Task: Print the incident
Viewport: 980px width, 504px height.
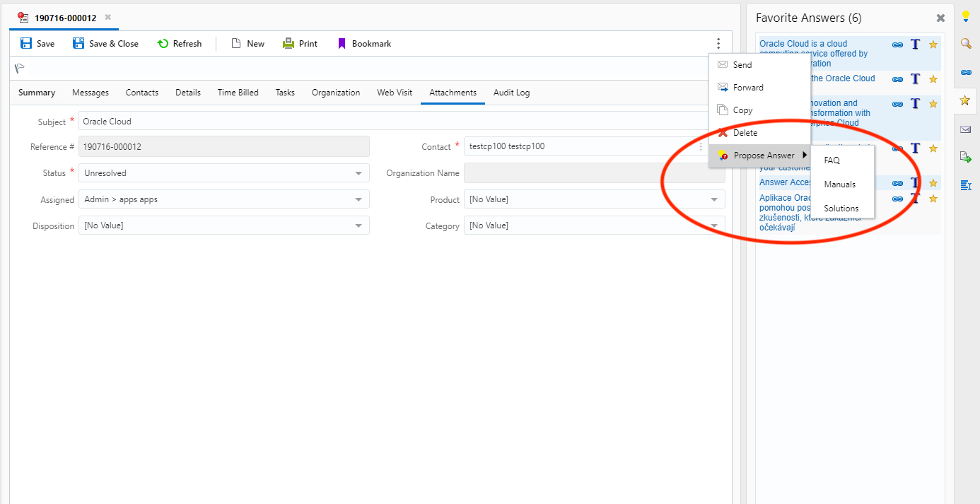Action: [x=300, y=43]
